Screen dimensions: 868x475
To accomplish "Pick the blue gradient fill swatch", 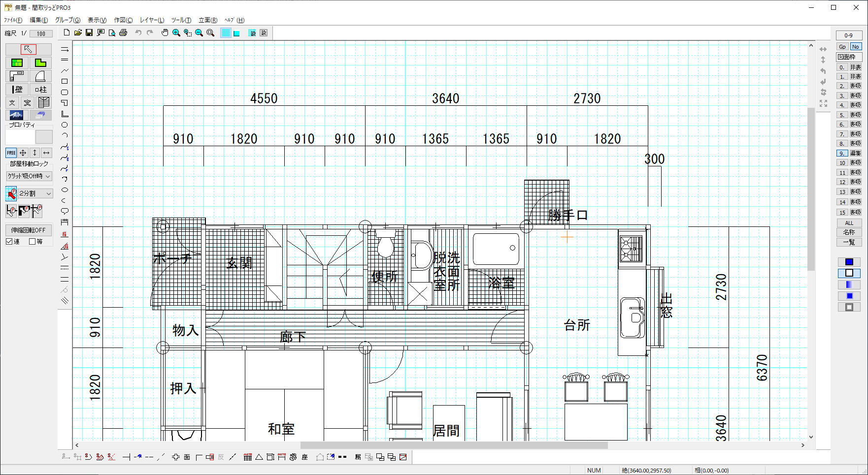I will (849, 285).
